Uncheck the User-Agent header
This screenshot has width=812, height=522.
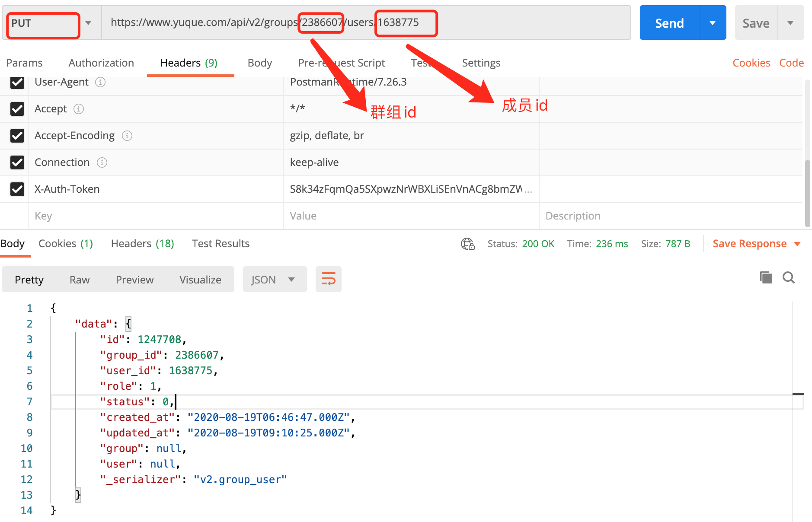pos(17,82)
